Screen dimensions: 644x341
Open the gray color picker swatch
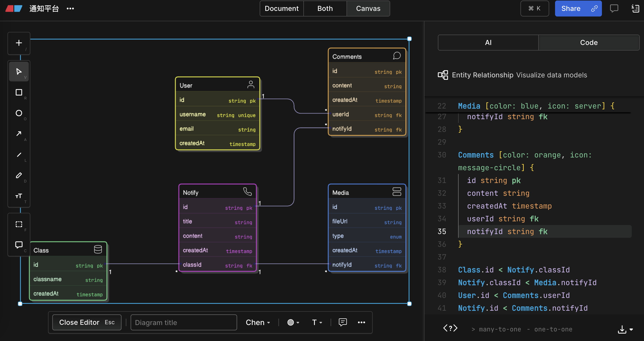(293, 322)
